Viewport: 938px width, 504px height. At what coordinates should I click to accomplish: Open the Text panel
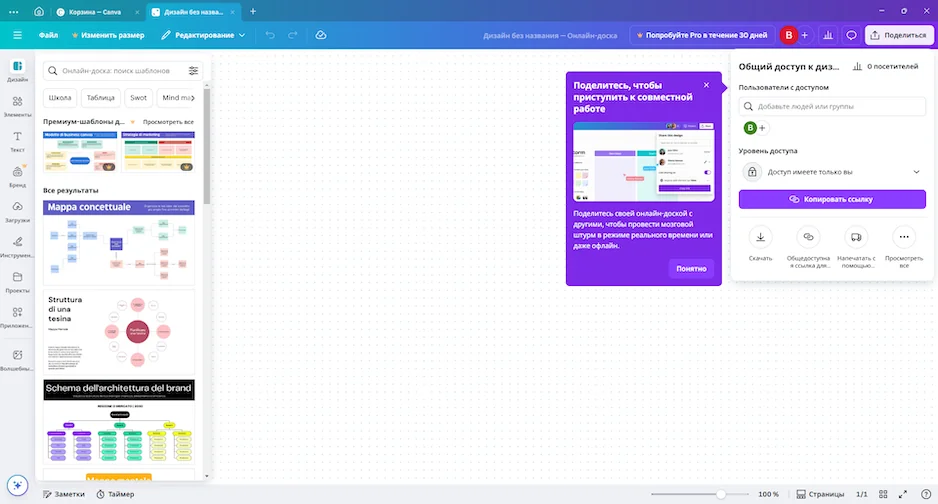17,141
